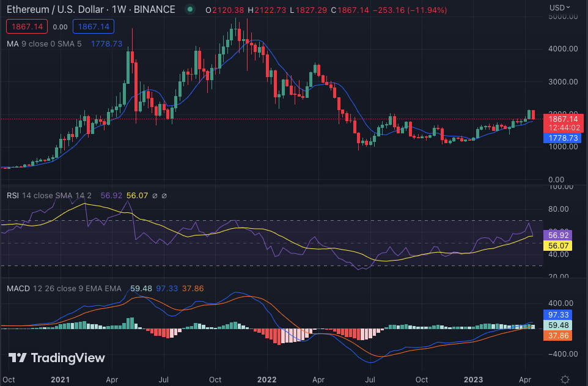The height and width of the screenshot is (386, 588).
Task: Click the 2021 label on time axis
Action: coord(60,380)
